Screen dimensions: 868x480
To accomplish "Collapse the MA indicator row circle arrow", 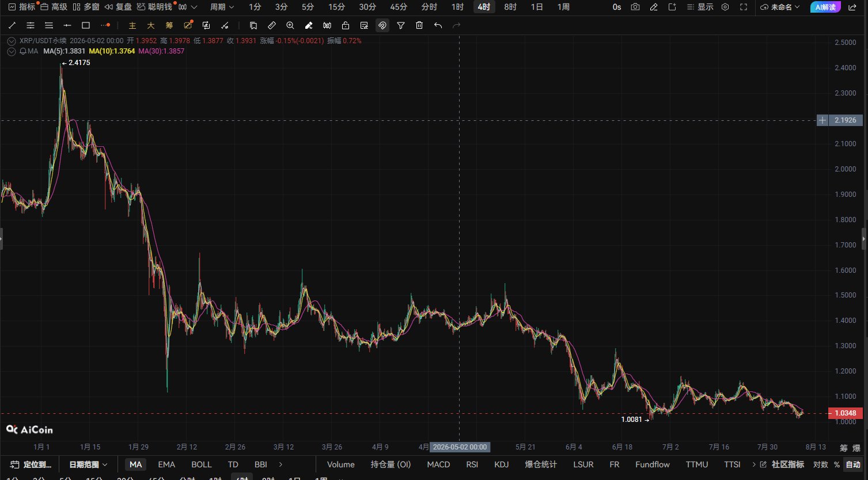I will coord(12,51).
